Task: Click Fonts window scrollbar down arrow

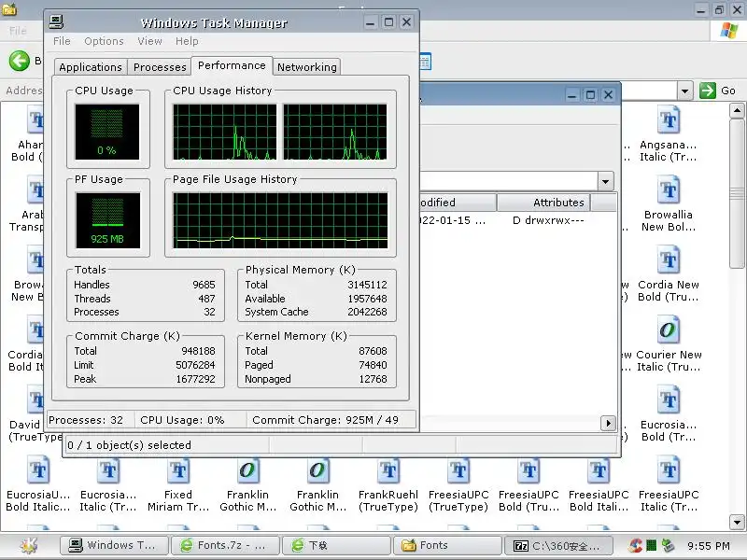Action: tap(737, 522)
